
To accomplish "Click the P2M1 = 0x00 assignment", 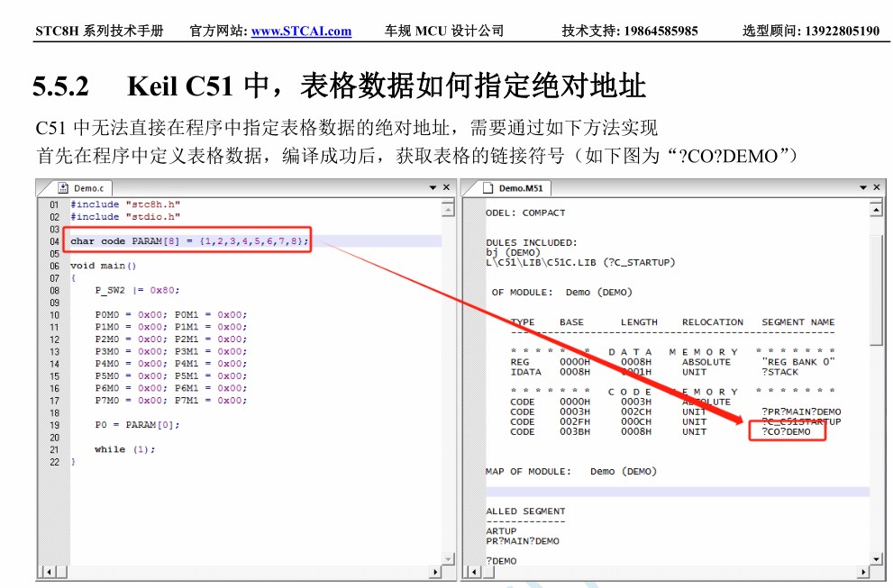I will pyautogui.click(x=211, y=339).
